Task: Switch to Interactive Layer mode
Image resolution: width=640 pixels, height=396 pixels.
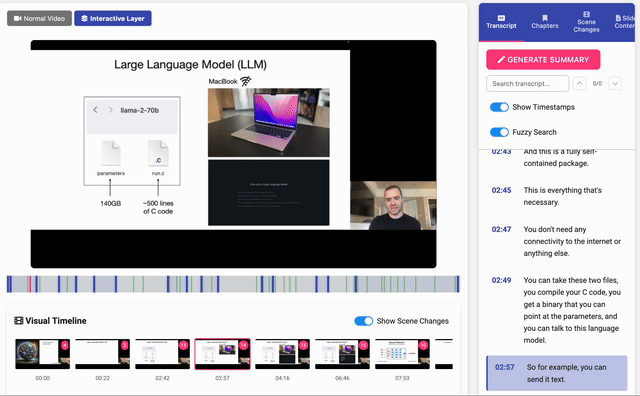Action: pos(113,18)
